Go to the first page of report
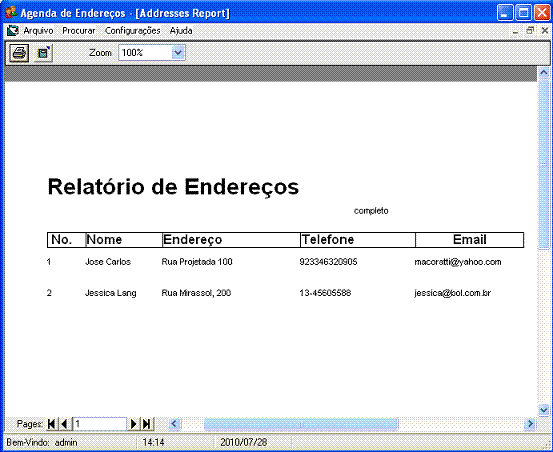 coord(51,423)
